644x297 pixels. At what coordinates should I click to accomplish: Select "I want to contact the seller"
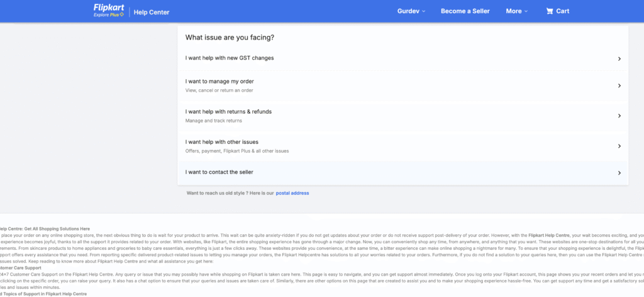point(219,172)
